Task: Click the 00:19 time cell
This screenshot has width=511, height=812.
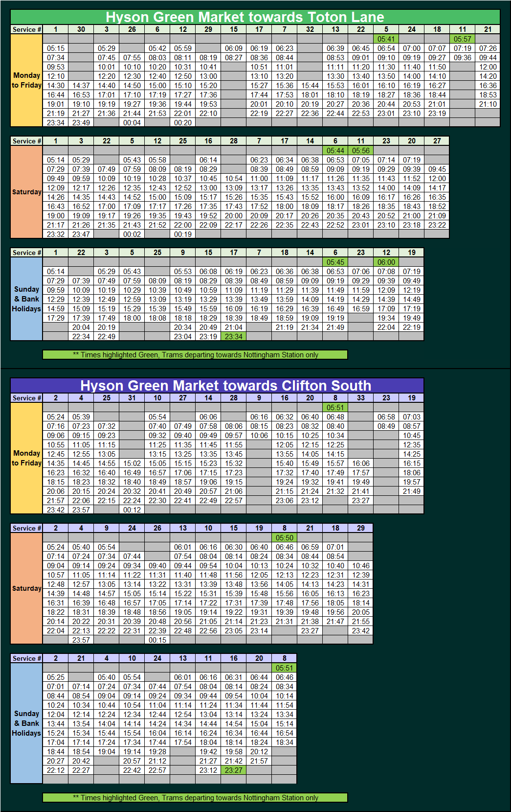Action: (183, 234)
